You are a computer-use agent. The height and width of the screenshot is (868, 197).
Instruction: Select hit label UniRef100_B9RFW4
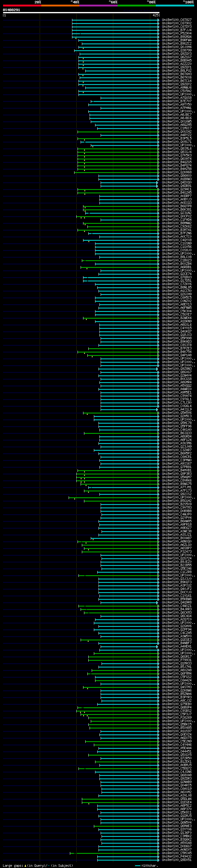(x=176, y=40)
